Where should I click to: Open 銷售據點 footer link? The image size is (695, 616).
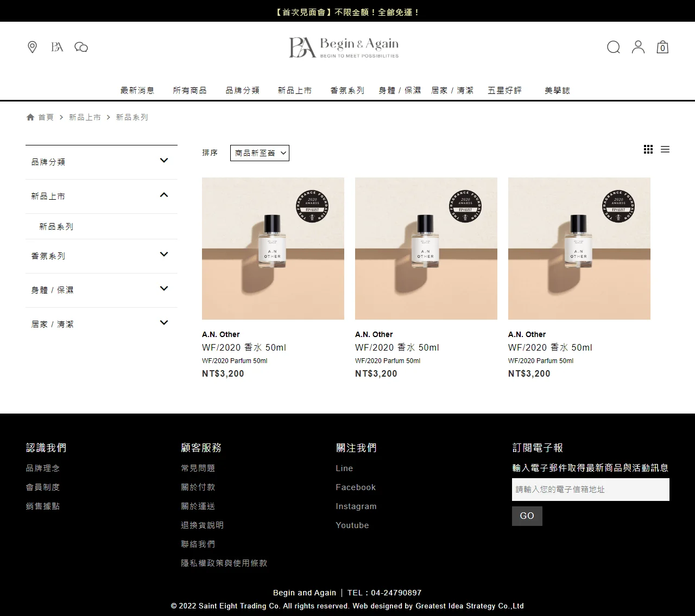pyautogui.click(x=43, y=506)
